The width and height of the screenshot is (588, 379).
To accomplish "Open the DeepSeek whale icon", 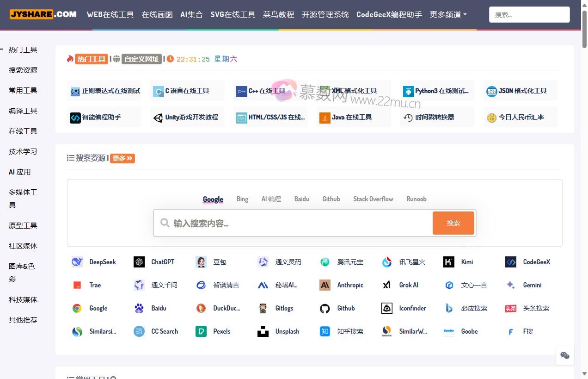I will [77, 262].
